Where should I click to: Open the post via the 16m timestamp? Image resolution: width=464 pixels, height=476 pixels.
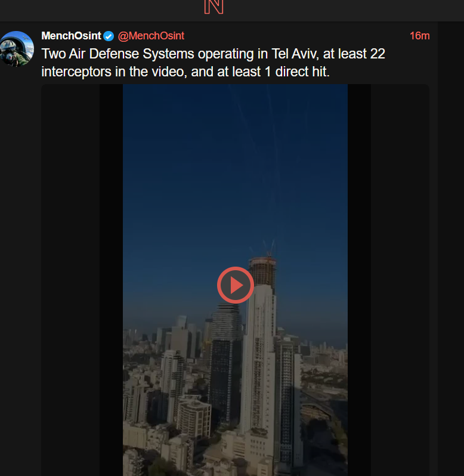(x=420, y=36)
